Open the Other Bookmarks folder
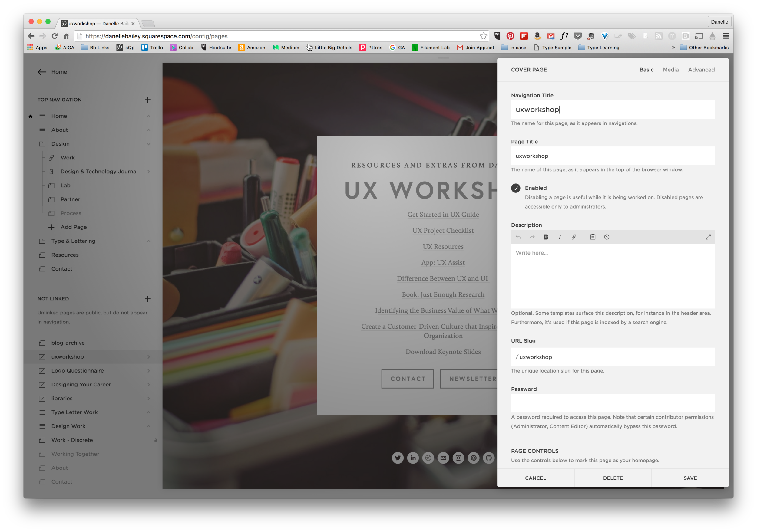The height and width of the screenshot is (532, 757). 704,48
